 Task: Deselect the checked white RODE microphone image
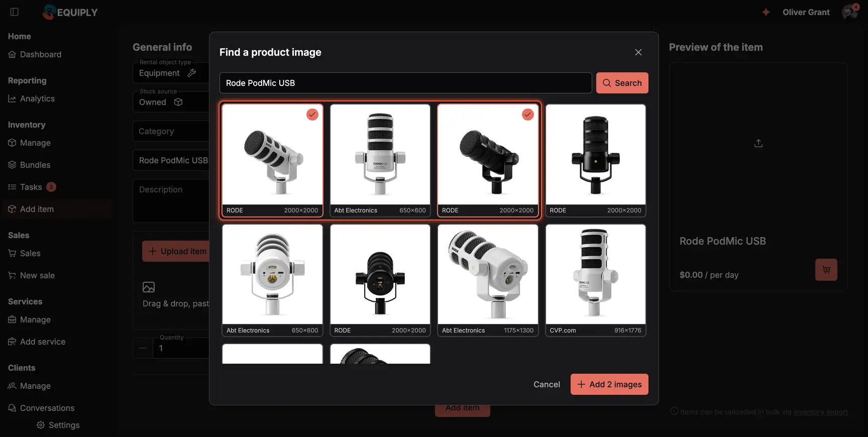(272, 160)
